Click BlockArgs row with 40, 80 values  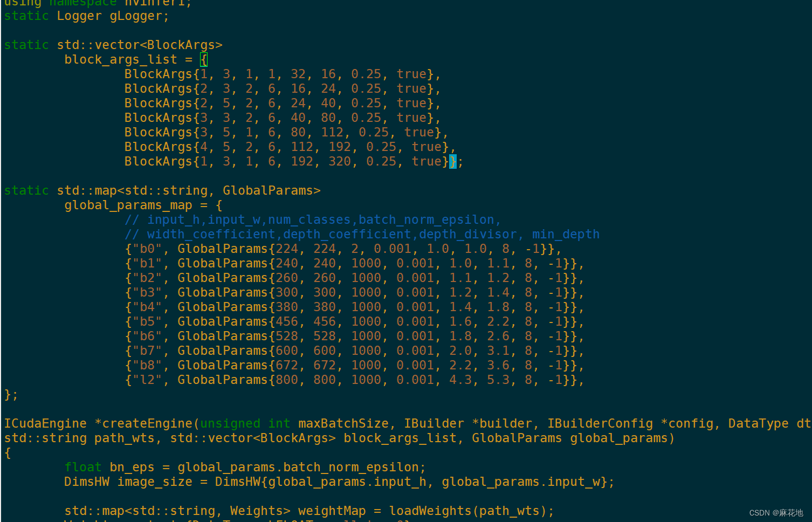[283, 118]
